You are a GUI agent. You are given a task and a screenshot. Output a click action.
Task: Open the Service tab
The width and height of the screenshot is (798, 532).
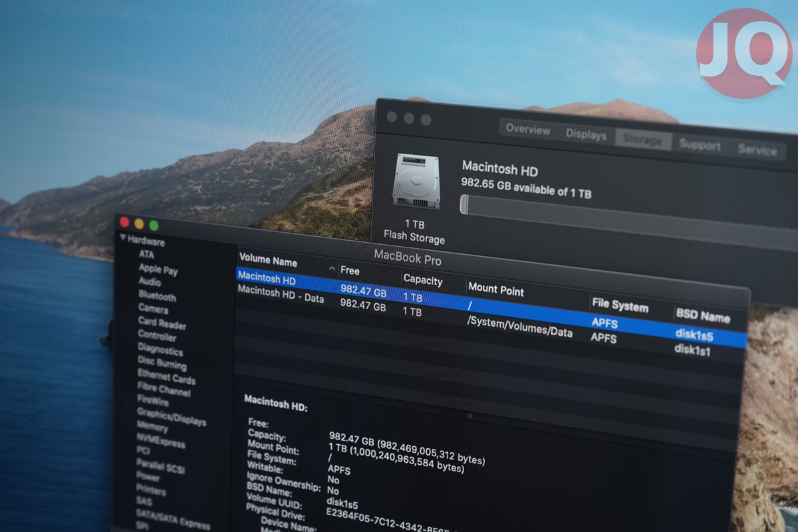(757, 150)
